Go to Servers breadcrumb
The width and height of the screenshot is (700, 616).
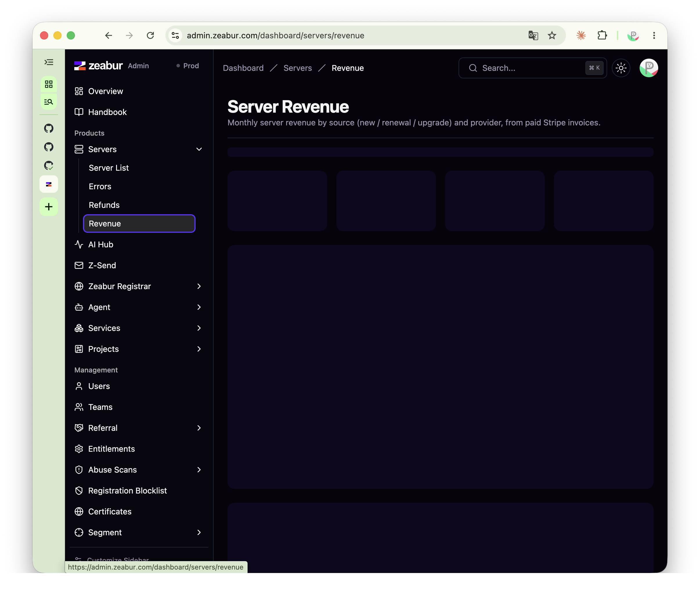[297, 68]
